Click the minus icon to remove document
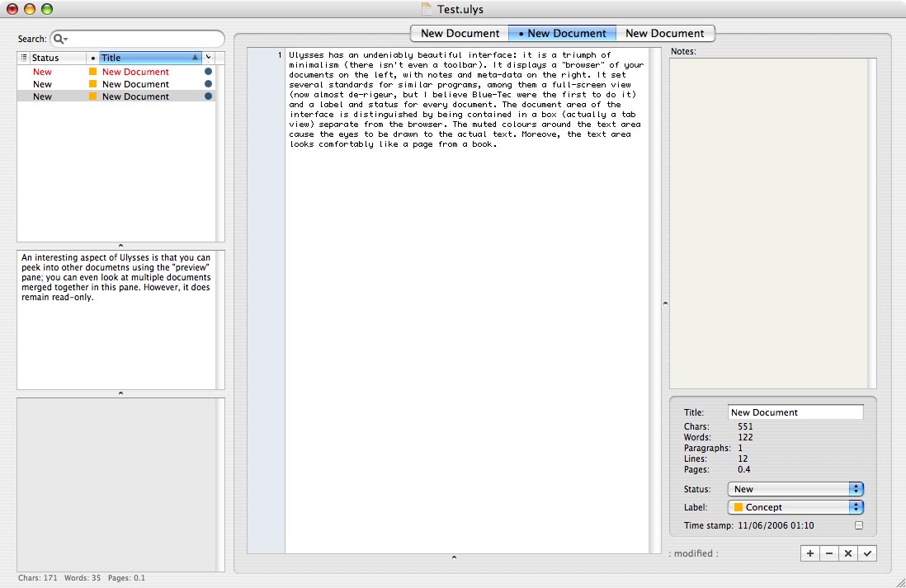Screen dimensions: 906x588 pyautogui.click(x=829, y=553)
